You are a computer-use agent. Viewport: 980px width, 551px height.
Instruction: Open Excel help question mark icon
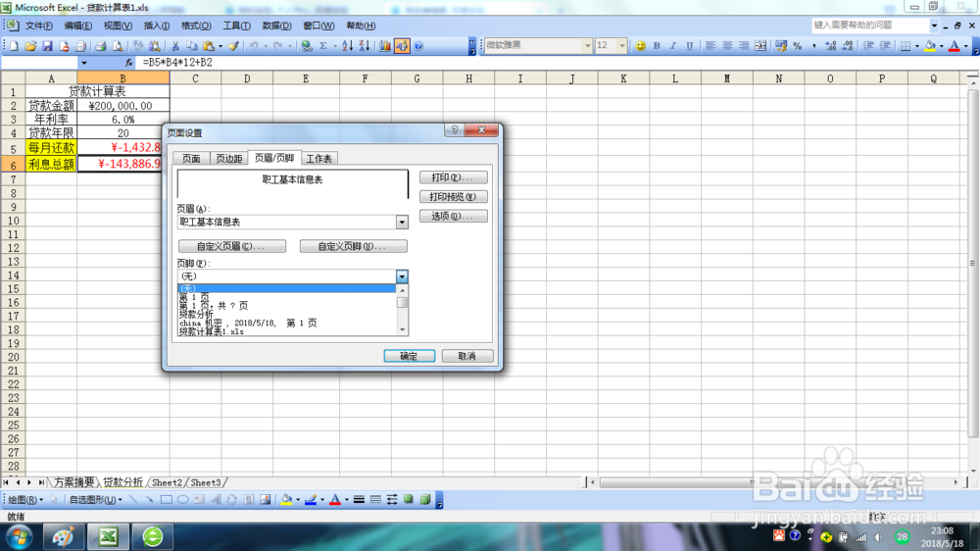click(418, 46)
